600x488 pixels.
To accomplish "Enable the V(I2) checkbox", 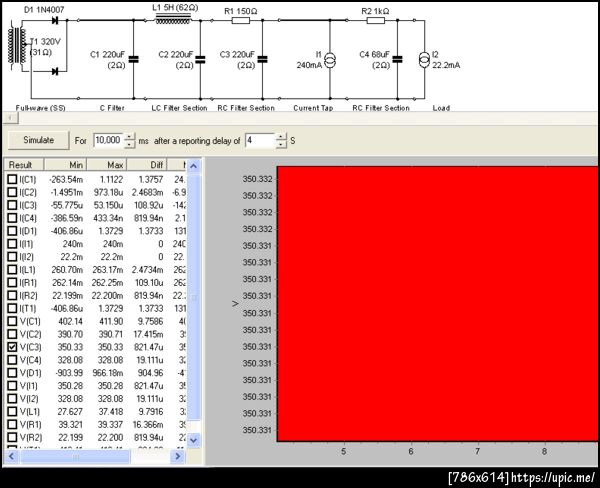I will coord(13,398).
